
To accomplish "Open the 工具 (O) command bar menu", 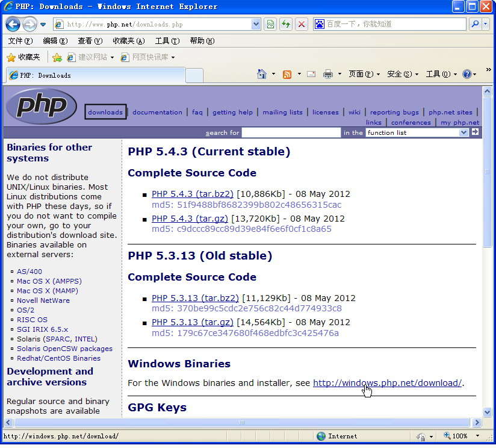I will tap(441, 74).
